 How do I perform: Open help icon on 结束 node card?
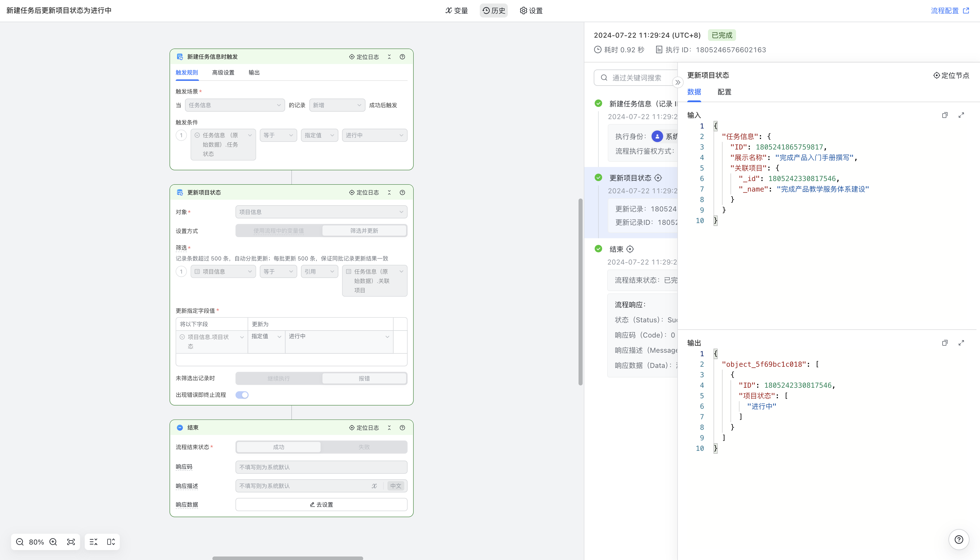(x=402, y=428)
